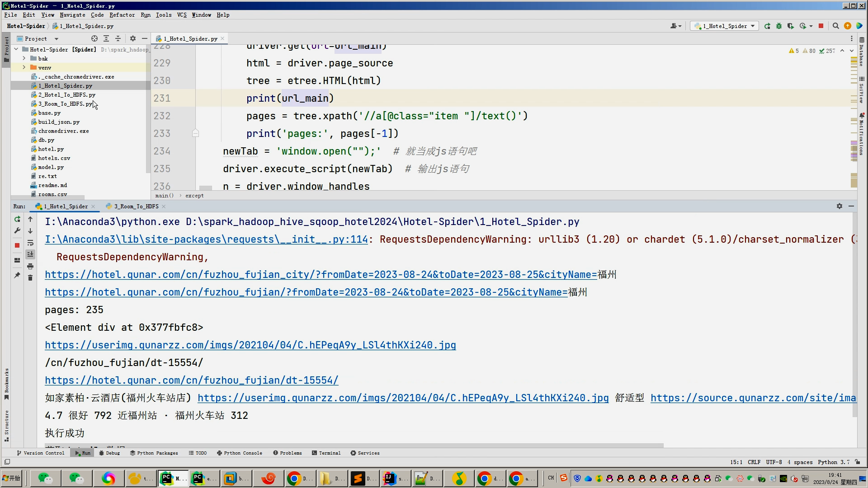Open Search Everywhere via the magnifier icon
This screenshot has width=868, height=488.
pos(836,26)
